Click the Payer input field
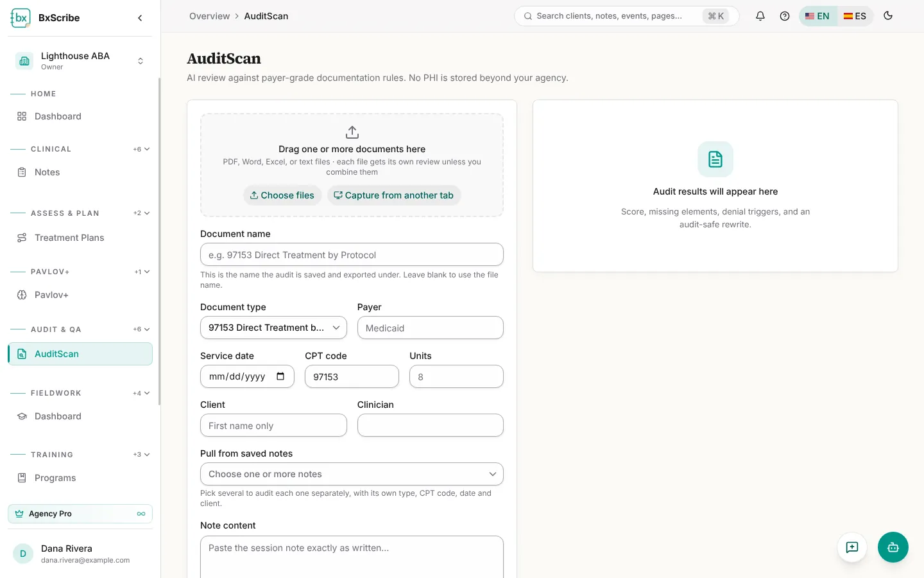924x578 pixels. coord(431,328)
